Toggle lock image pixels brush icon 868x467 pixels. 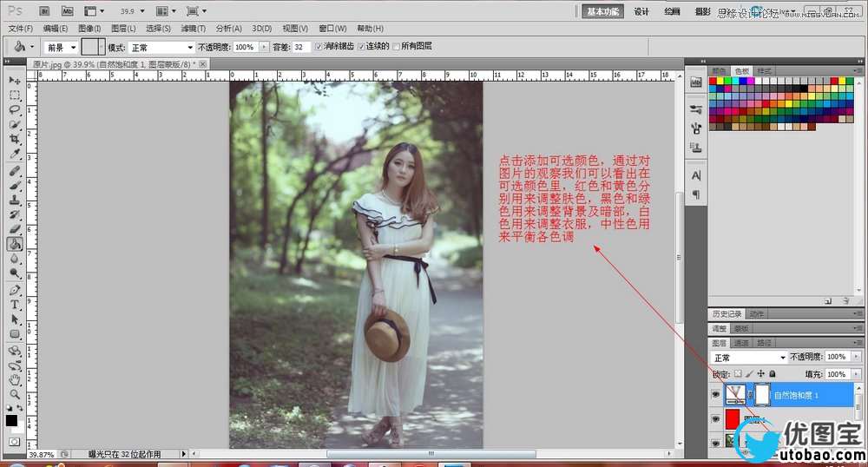(x=750, y=374)
